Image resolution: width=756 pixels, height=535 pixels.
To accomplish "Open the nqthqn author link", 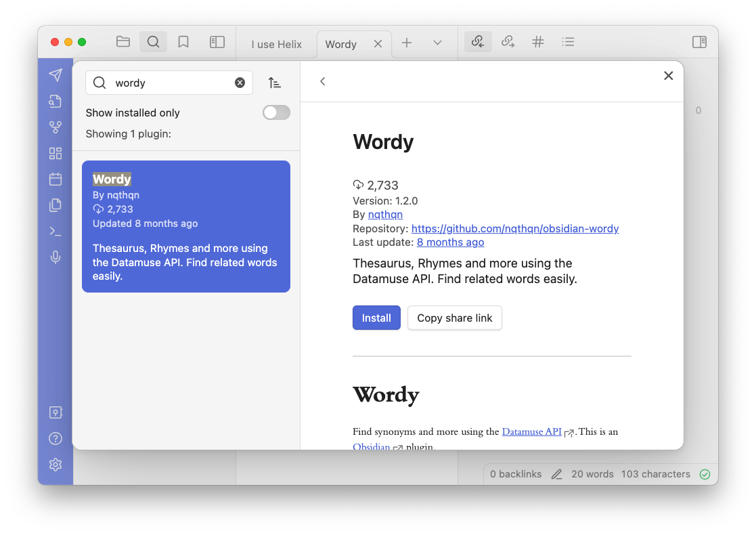I will click(x=385, y=215).
